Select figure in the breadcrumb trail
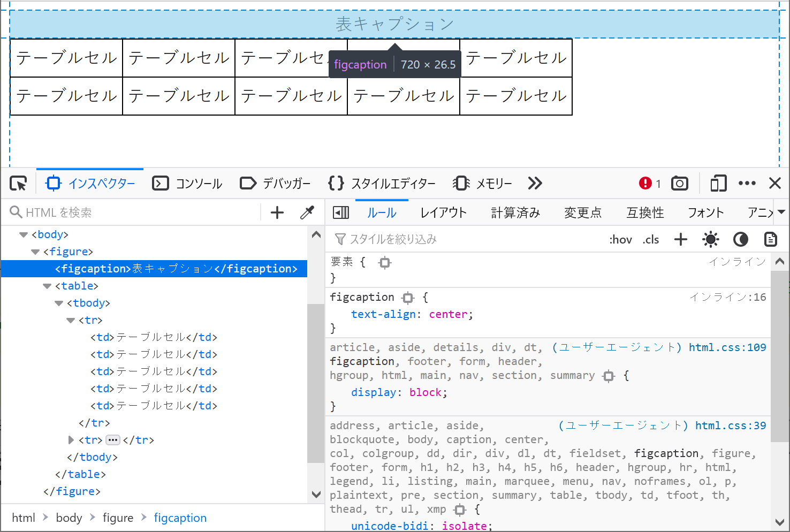 pyautogui.click(x=118, y=518)
